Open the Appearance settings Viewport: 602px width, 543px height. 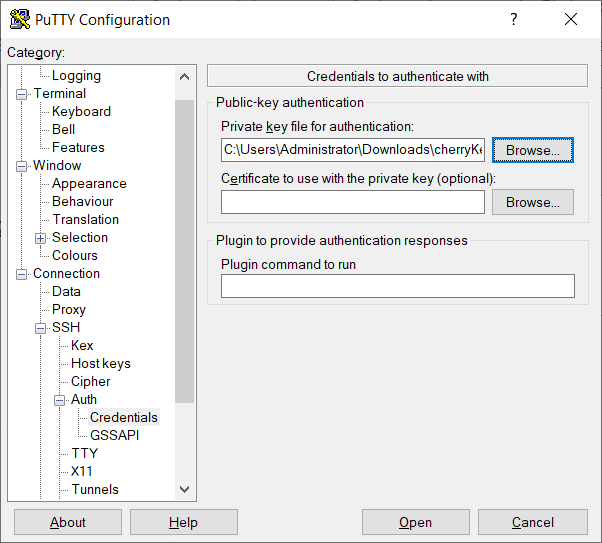pos(89,184)
